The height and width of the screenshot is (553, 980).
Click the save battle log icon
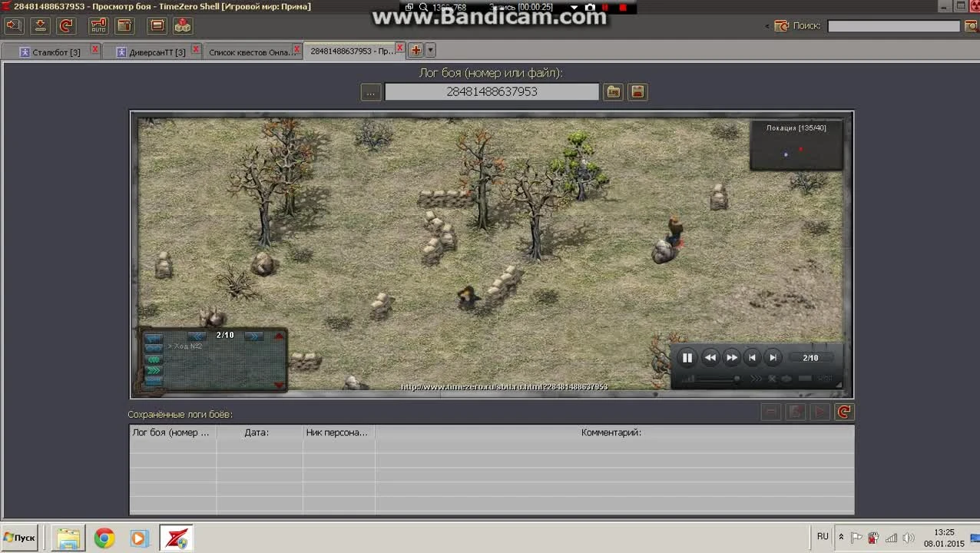(x=637, y=92)
